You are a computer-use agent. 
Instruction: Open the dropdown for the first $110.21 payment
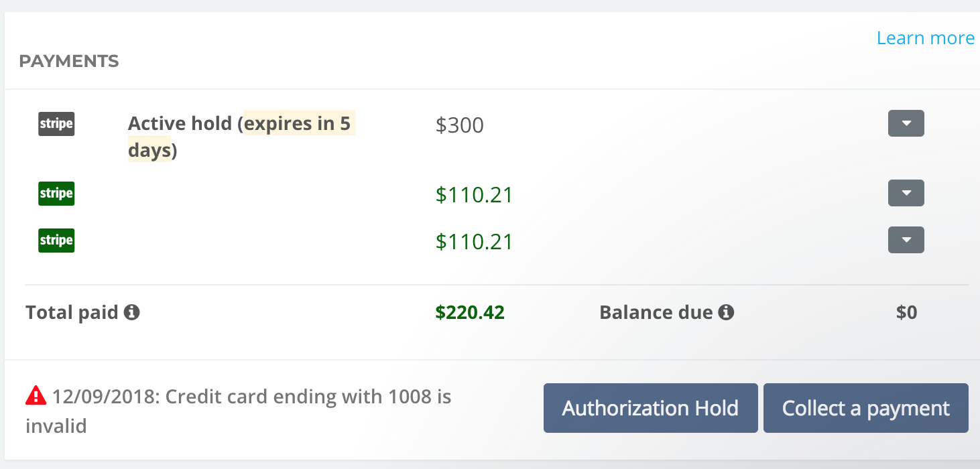(906, 193)
